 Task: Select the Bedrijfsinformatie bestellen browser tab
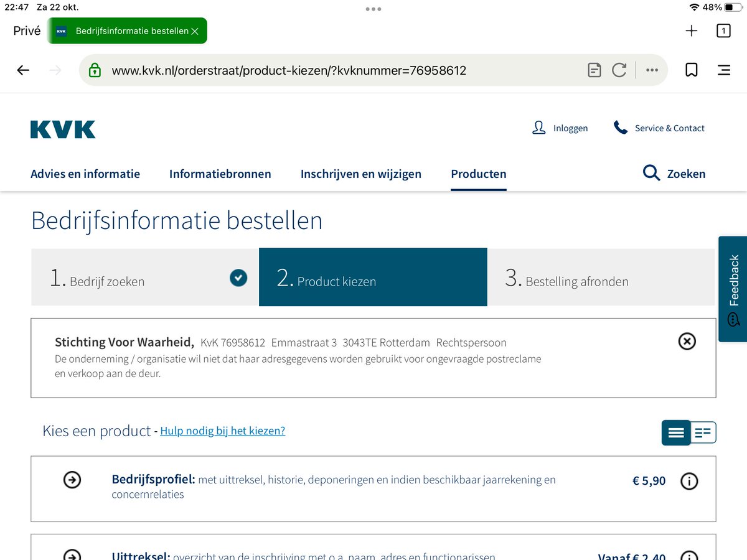coord(127,30)
